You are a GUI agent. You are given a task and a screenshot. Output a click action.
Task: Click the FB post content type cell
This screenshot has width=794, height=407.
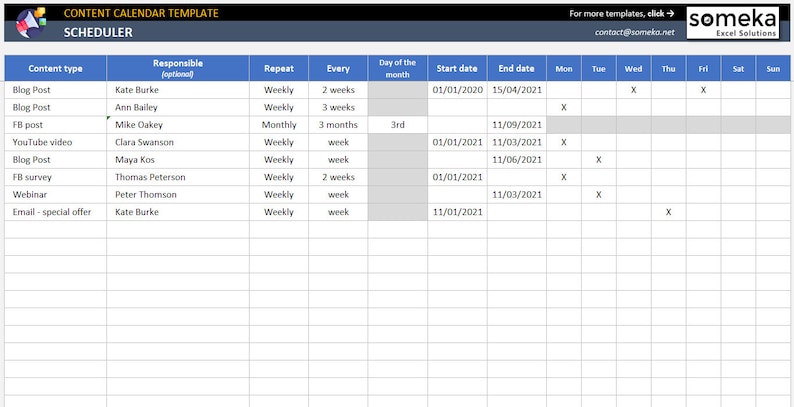pos(56,125)
